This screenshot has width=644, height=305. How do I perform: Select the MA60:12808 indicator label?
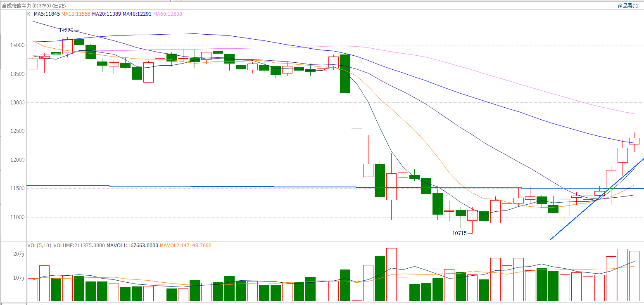(168, 14)
